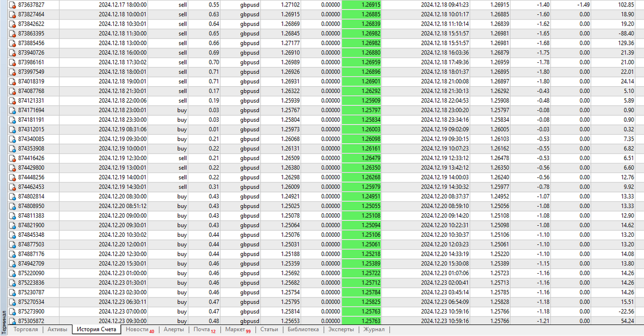Select the order icon for 875220090
Viewport: 644px width, 336px height.
[x=12, y=273]
